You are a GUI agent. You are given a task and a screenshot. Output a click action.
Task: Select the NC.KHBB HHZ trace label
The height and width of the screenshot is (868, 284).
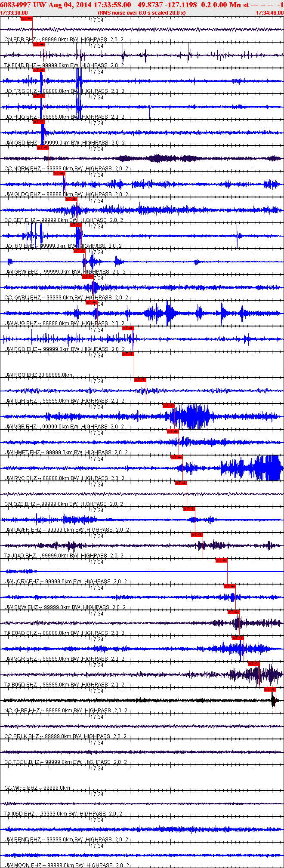[x=66, y=711]
